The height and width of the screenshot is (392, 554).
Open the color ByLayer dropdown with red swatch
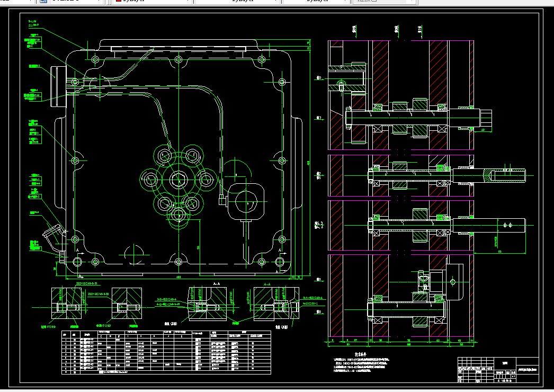[153, 1]
